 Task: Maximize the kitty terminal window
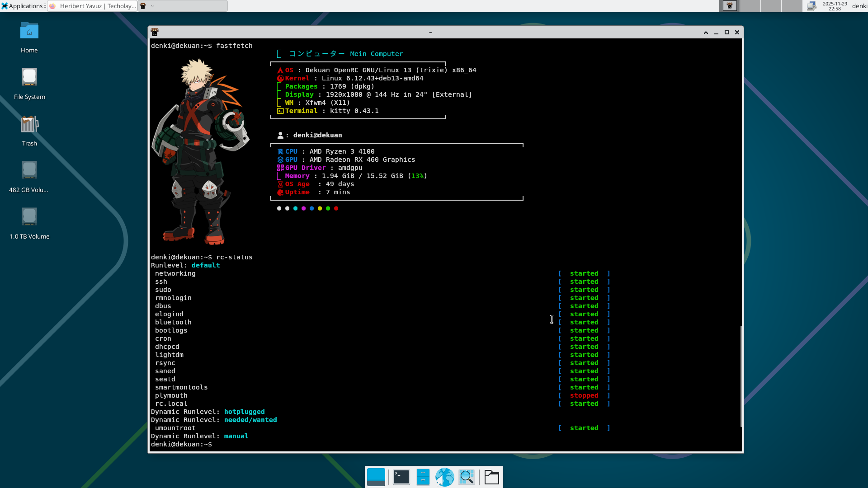click(x=726, y=33)
